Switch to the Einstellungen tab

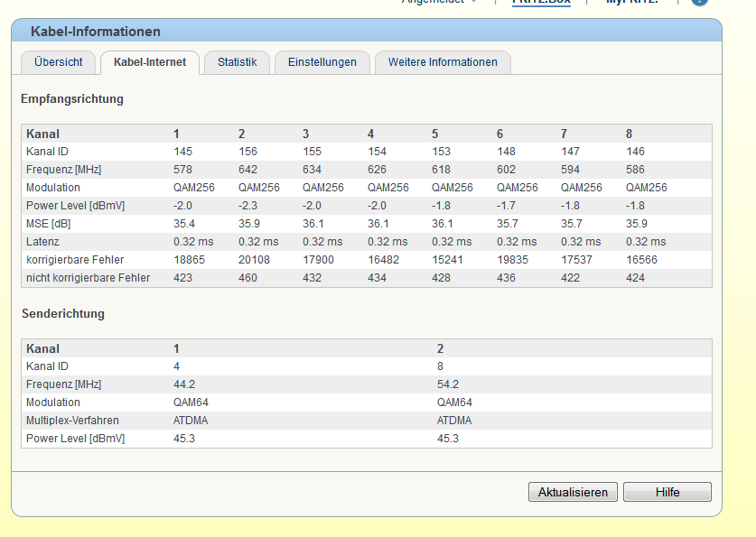(322, 62)
